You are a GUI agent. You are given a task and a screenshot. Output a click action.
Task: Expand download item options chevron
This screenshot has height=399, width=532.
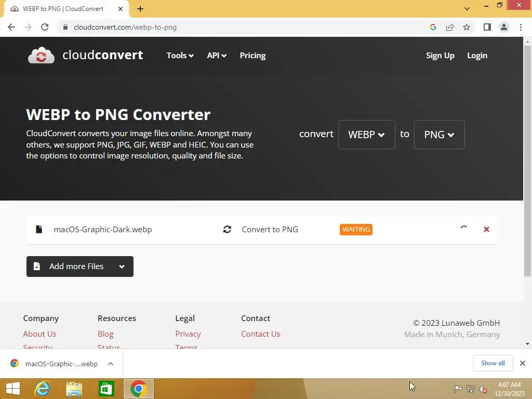[x=111, y=364]
